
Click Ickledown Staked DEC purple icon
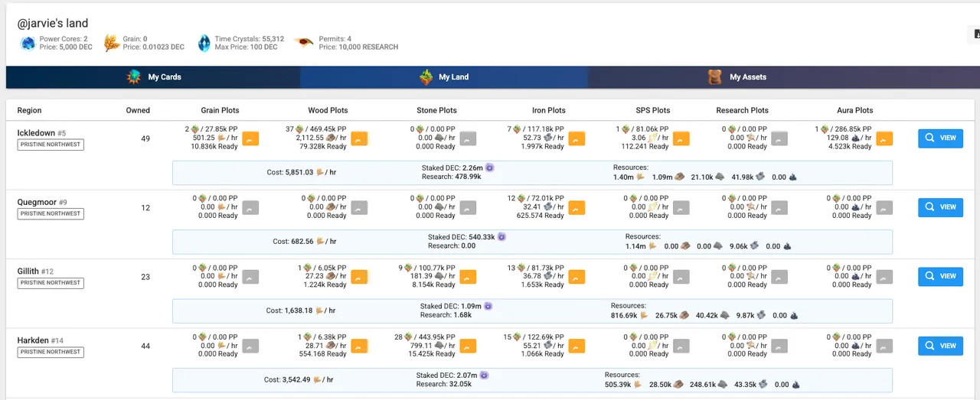490,167
